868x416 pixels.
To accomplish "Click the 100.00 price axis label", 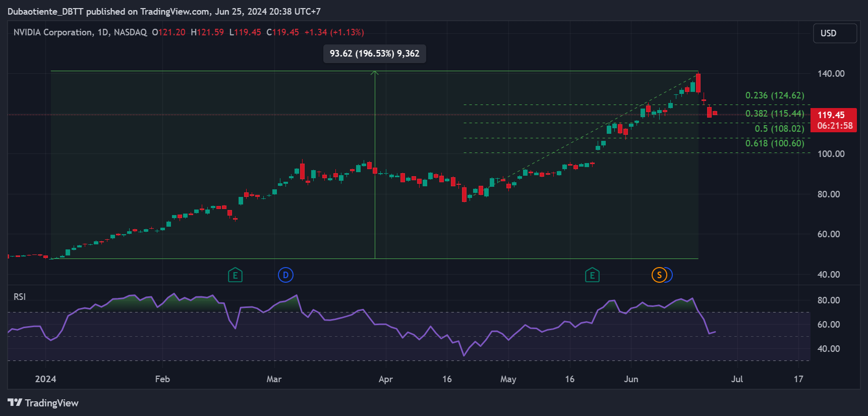I will point(831,154).
